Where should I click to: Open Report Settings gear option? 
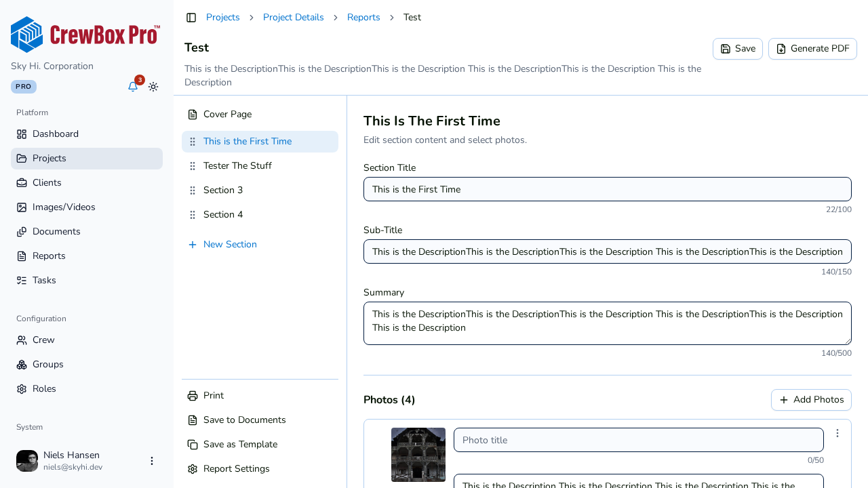coord(260,469)
